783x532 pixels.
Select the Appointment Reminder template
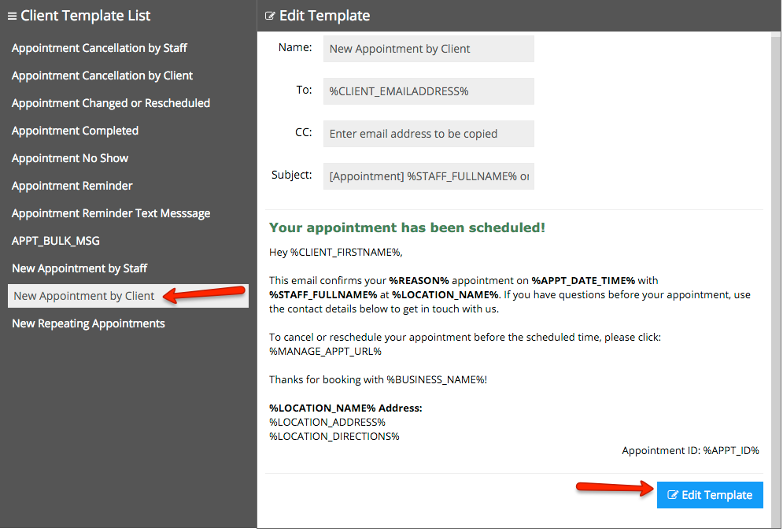pos(72,186)
